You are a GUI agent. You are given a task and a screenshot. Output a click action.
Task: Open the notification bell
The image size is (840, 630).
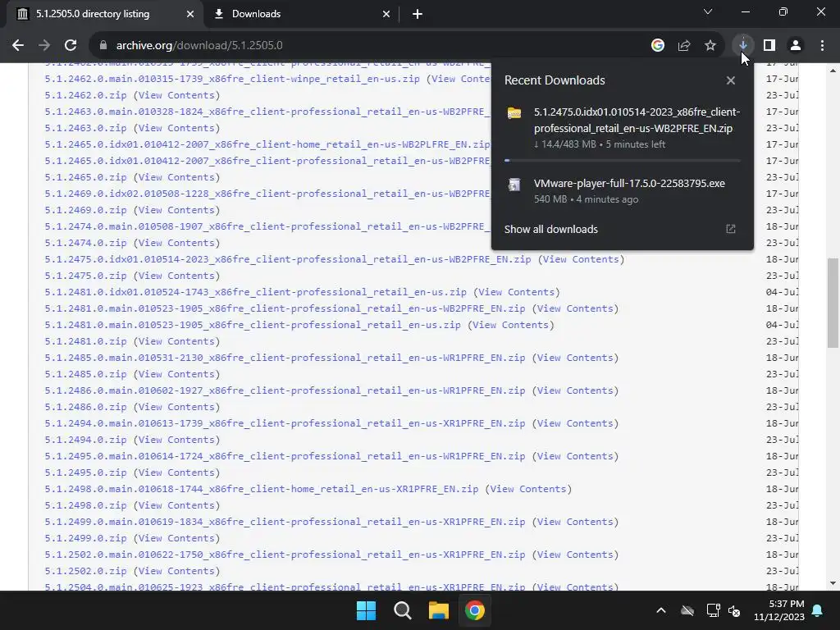(818, 610)
